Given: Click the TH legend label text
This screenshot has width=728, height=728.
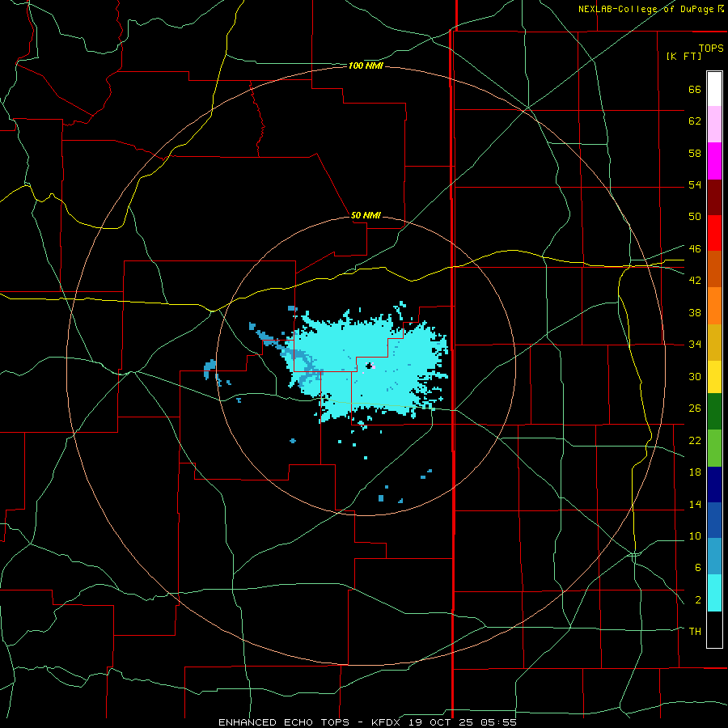Looking at the screenshot, I should tap(695, 631).
